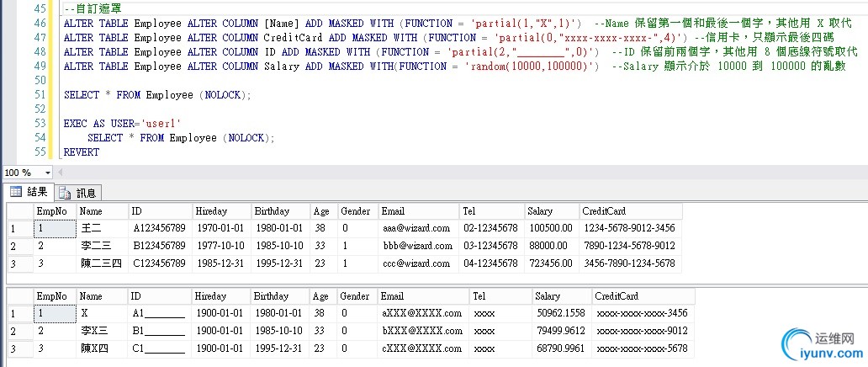This screenshot has width=868, height=367.
Task: Click the Age header in the first grid
Action: pos(324,211)
